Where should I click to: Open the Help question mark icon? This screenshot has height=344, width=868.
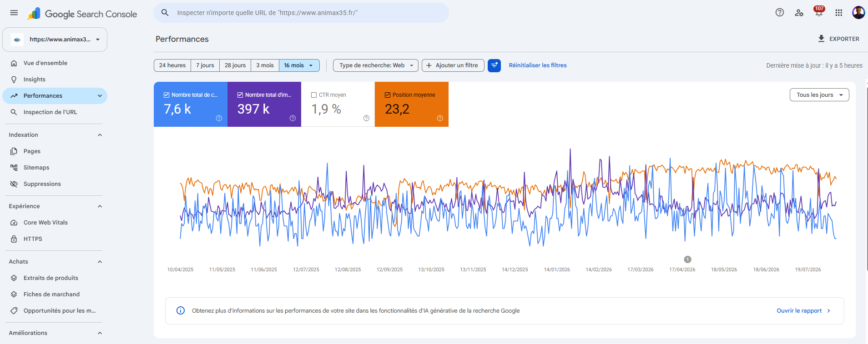(780, 13)
